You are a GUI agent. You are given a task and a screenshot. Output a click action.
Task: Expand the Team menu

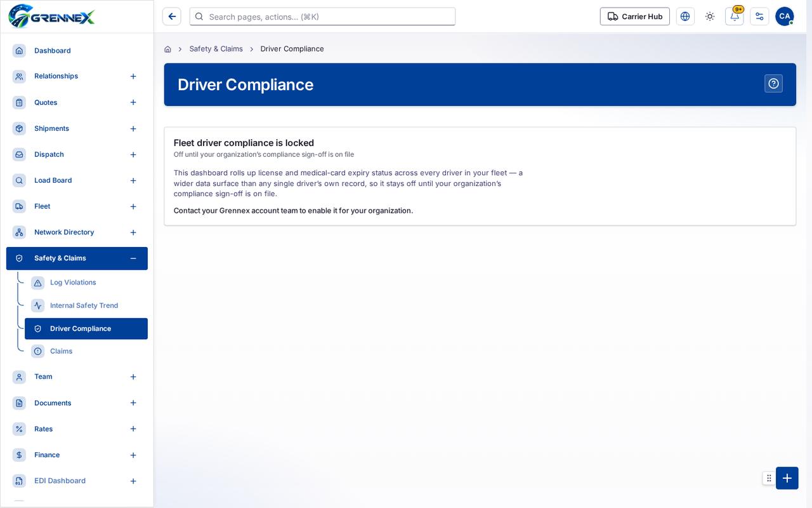click(133, 377)
